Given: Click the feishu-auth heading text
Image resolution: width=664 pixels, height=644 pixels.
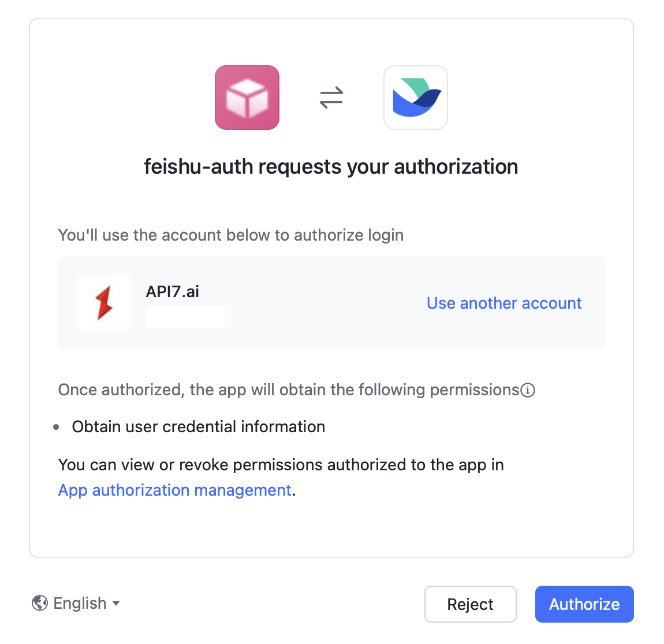Looking at the screenshot, I should click(x=331, y=167).
